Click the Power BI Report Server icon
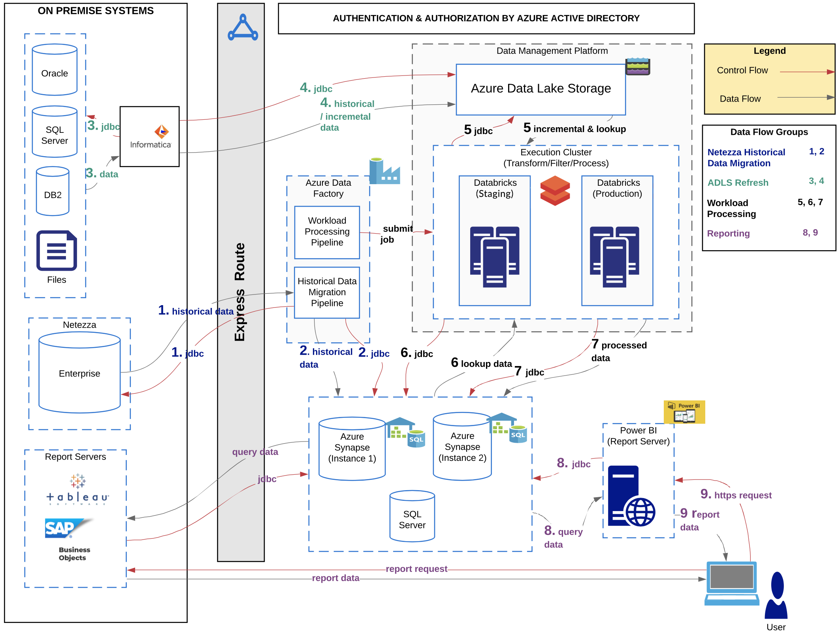 click(x=684, y=411)
